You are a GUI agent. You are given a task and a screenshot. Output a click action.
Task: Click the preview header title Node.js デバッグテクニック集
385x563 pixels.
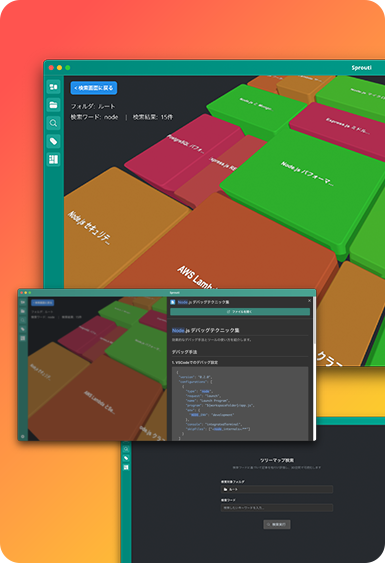pos(203,302)
